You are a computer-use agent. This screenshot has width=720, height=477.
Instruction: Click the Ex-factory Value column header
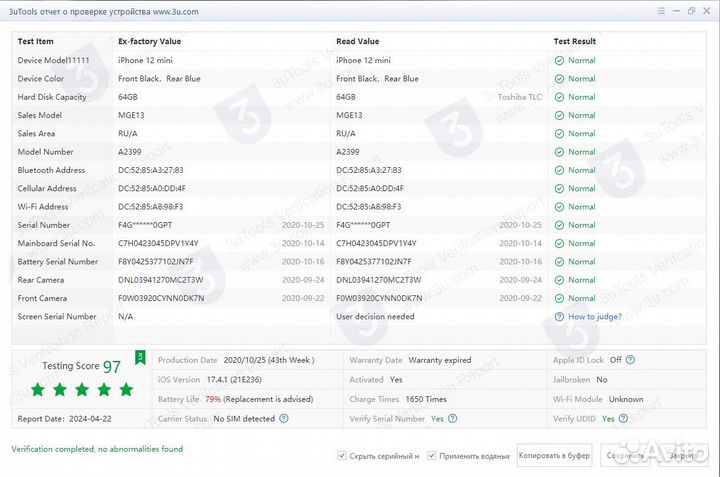149,41
